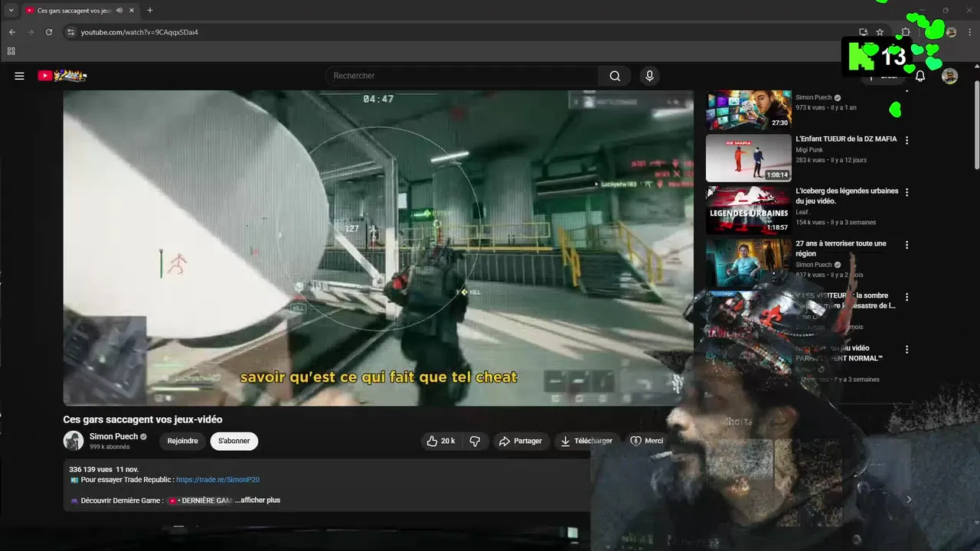980x551 pixels.
Task: Go forward with the browser arrow
Action: click(x=31, y=32)
